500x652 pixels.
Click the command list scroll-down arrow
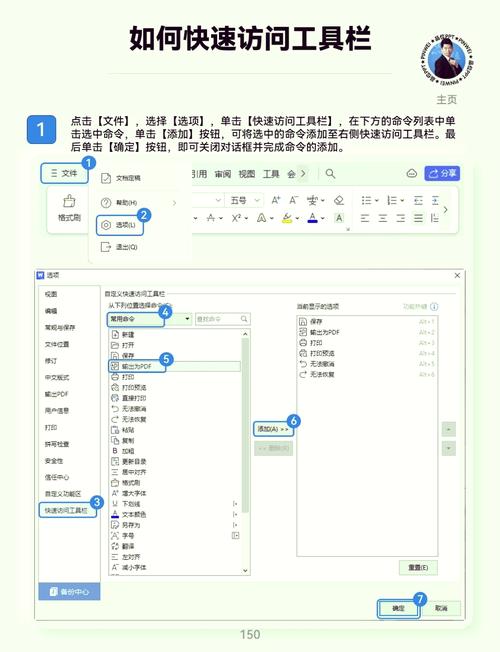point(245,570)
